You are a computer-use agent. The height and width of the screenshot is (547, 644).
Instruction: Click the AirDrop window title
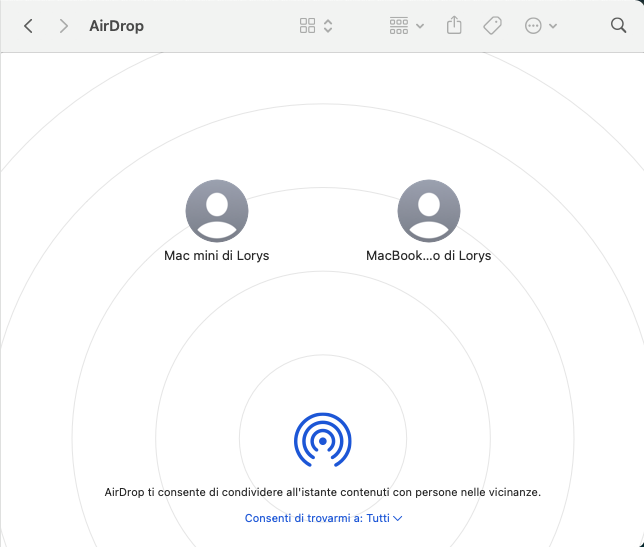[x=117, y=26]
